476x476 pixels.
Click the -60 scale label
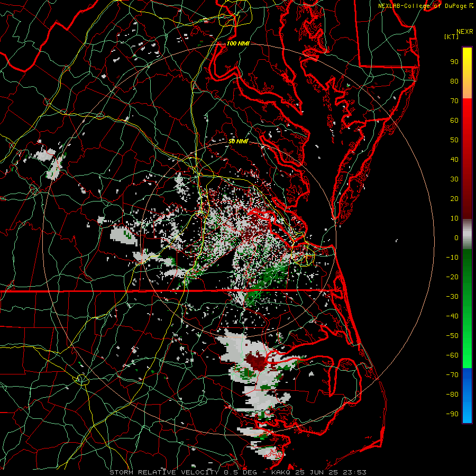point(452,355)
